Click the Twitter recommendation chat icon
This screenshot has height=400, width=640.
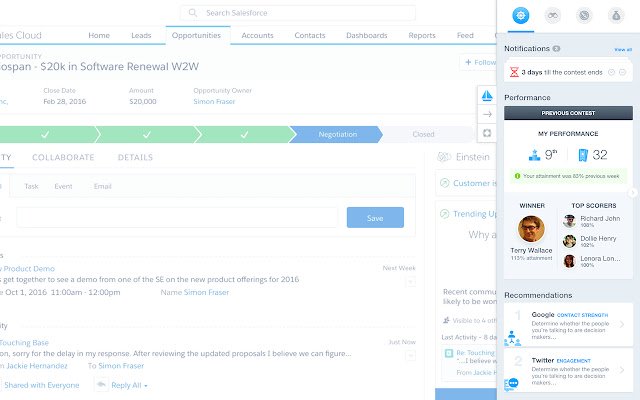[511, 384]
